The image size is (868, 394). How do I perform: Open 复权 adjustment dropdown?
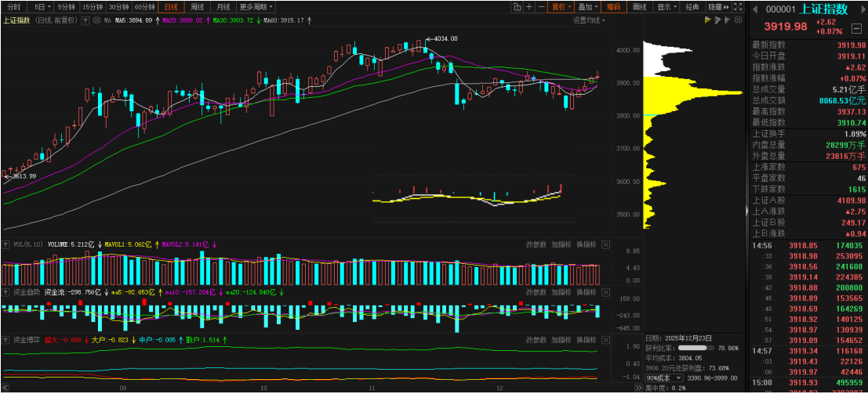[x=560, y=7]
